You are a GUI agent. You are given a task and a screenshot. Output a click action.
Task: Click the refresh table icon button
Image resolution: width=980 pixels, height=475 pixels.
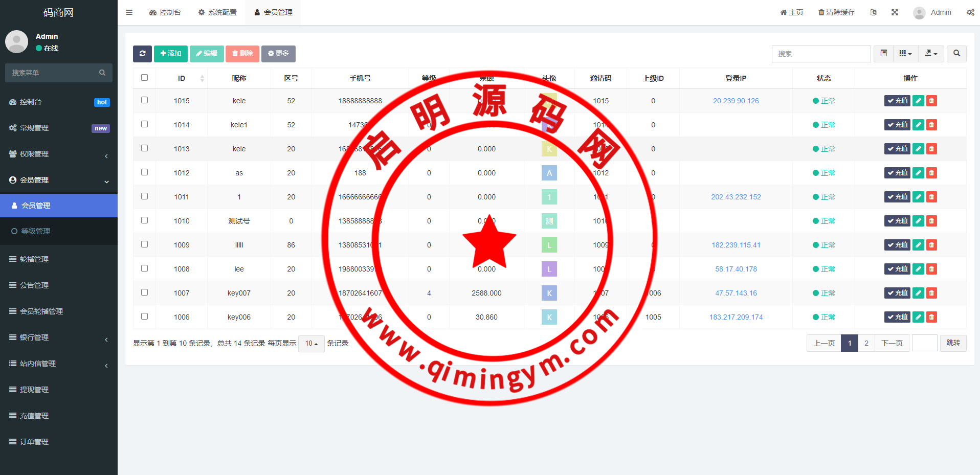142,54
